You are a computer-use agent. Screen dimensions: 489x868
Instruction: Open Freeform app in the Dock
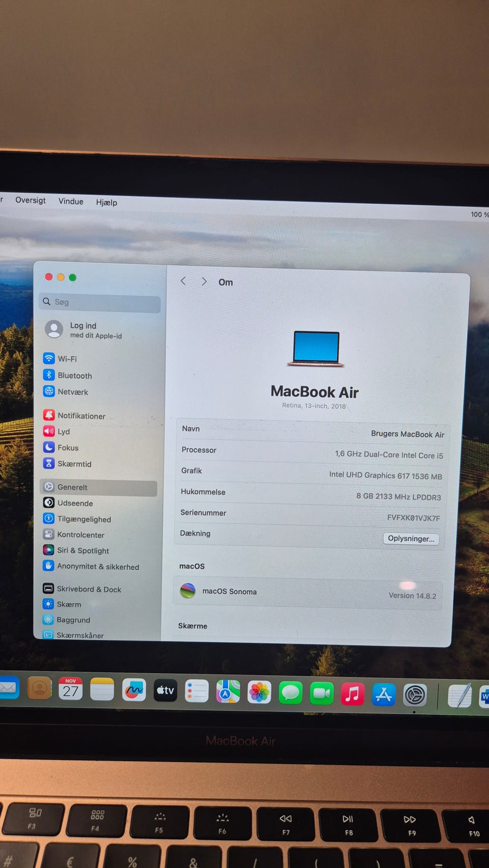click(134, 690)
